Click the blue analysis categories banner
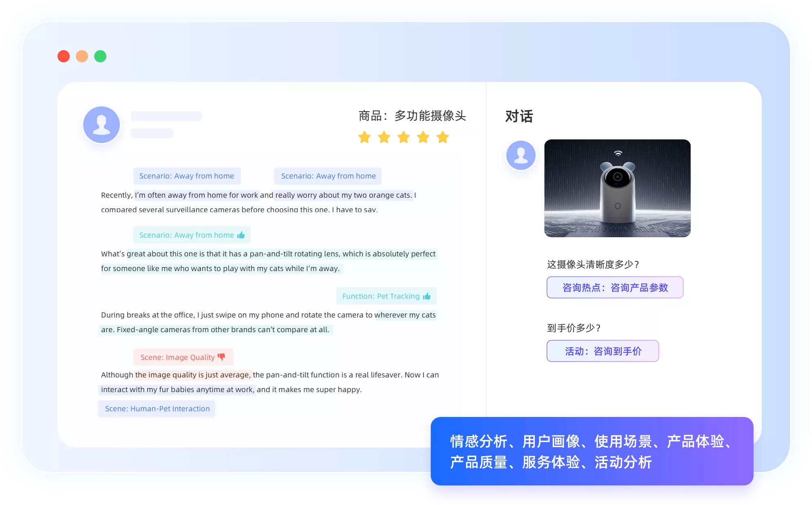This screenshot has width=812, height=505. [x=592, y=451]
